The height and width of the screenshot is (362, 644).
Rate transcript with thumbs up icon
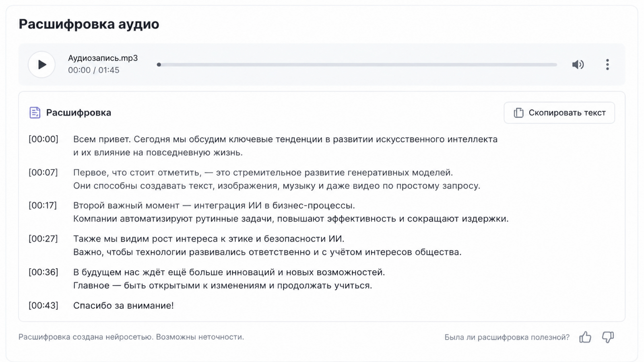coord(585,337)
